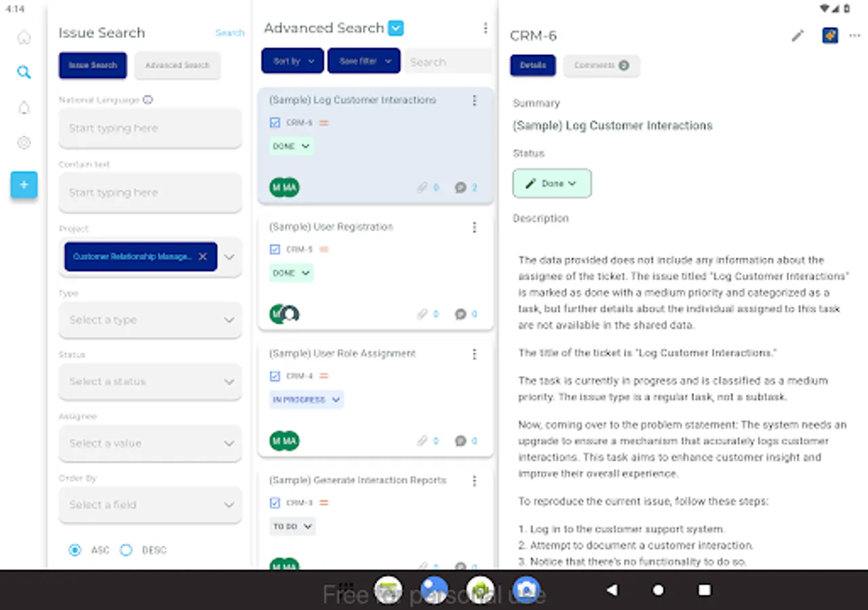The height and width of the screenshot is (610, 868).
Task: Open notifications via the bell icon
Action: pyautogui.click(x=24, y=107)
